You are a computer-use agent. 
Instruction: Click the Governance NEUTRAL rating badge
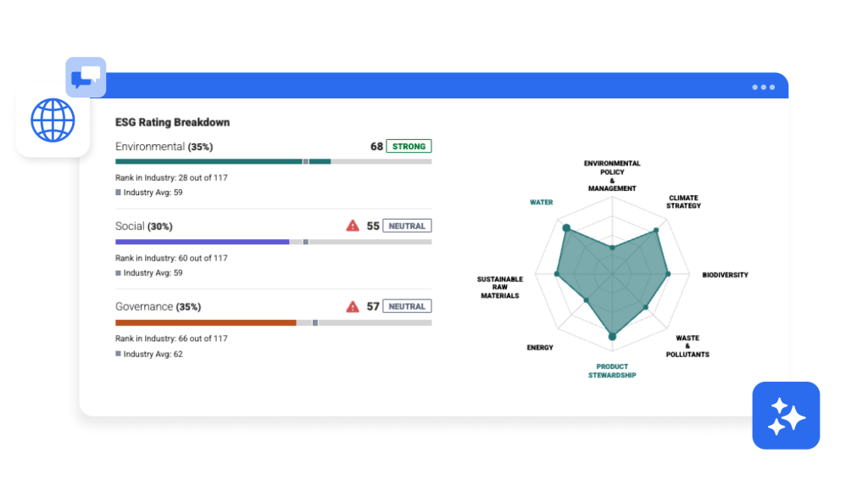click(x=407, y=306)
